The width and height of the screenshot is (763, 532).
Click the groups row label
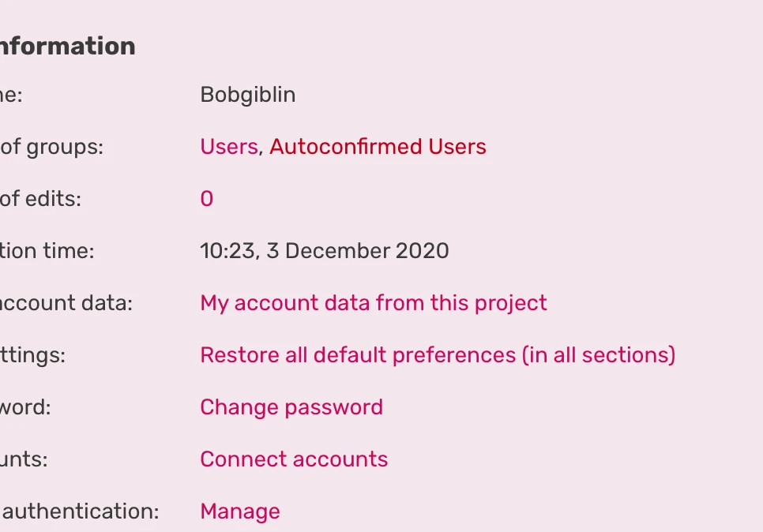pyautogui.click(x=51, y=147)
